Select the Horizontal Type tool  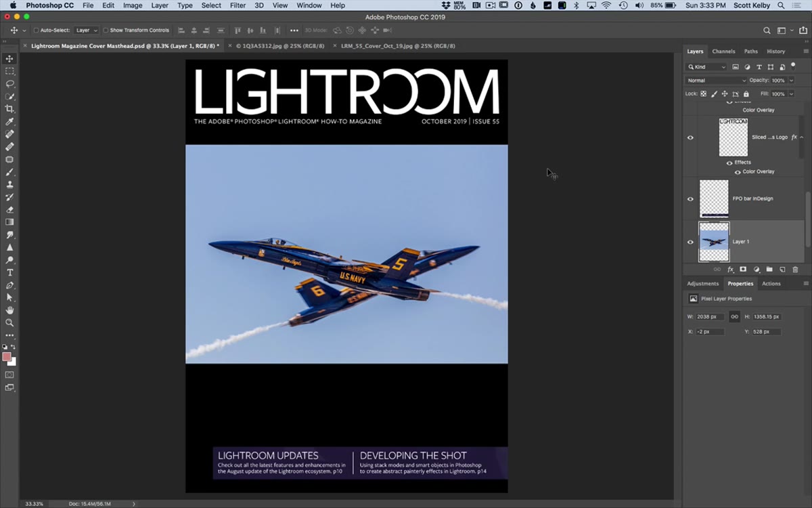click(x=9, y=272)
